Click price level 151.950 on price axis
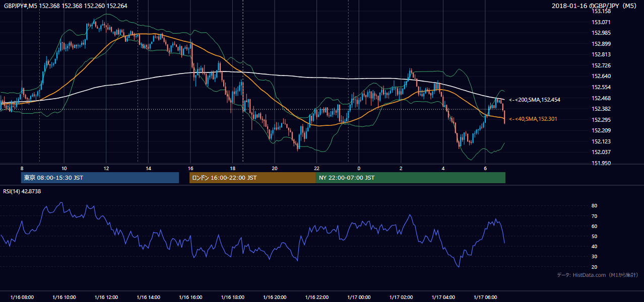Viewport: 644px width, 302px height. 601,163
